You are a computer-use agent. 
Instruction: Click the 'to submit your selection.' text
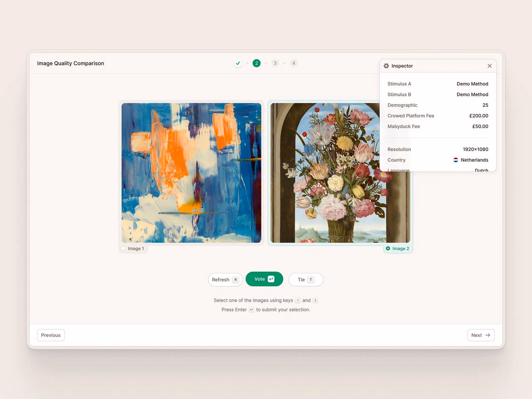pyautogui.click(x=283, y=310)
